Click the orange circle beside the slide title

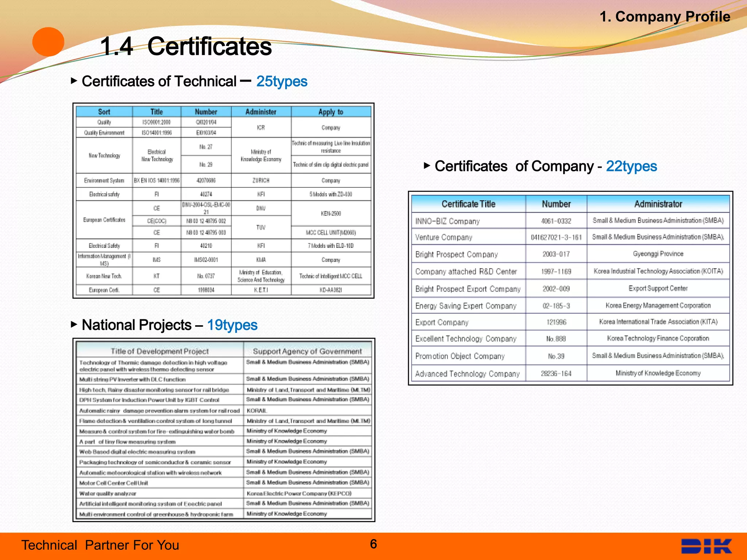pos(48,42)
